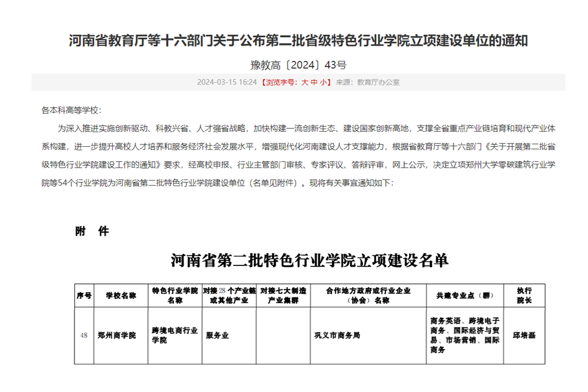
Task: Click the salutation 各本科高等学校
Action: 71,111
